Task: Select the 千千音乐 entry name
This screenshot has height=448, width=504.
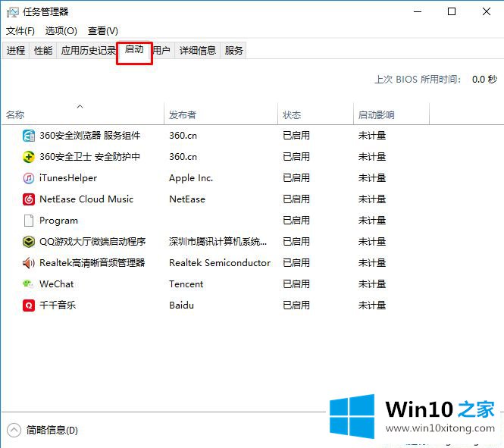Action: tap(58, 305)
